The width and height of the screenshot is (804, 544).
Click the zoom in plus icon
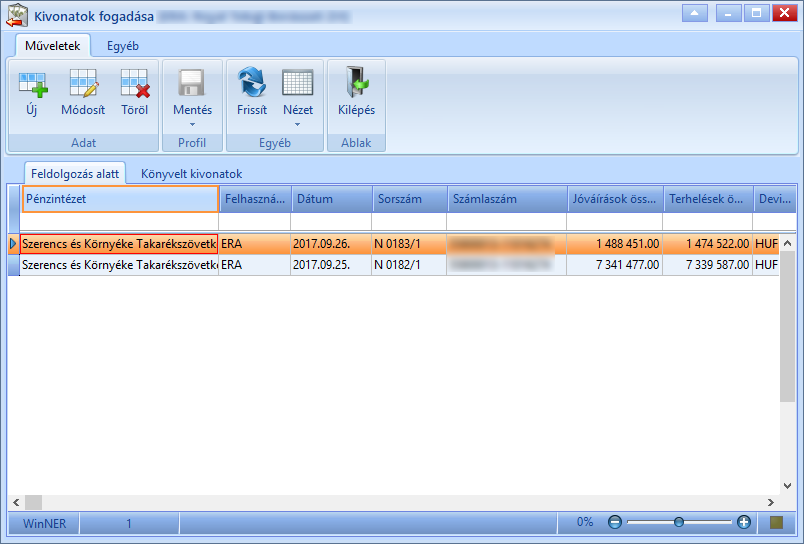pyautogui.click(x=743, y=522)
